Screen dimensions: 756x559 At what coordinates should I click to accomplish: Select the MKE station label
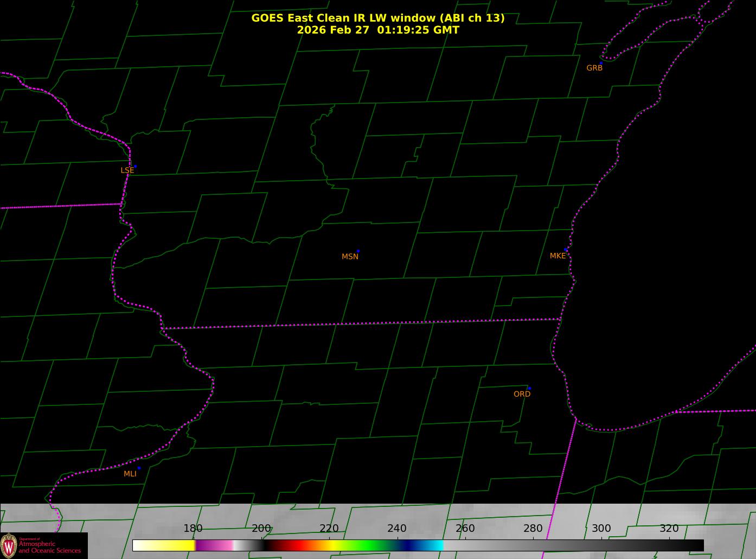(x=558, y=256)
